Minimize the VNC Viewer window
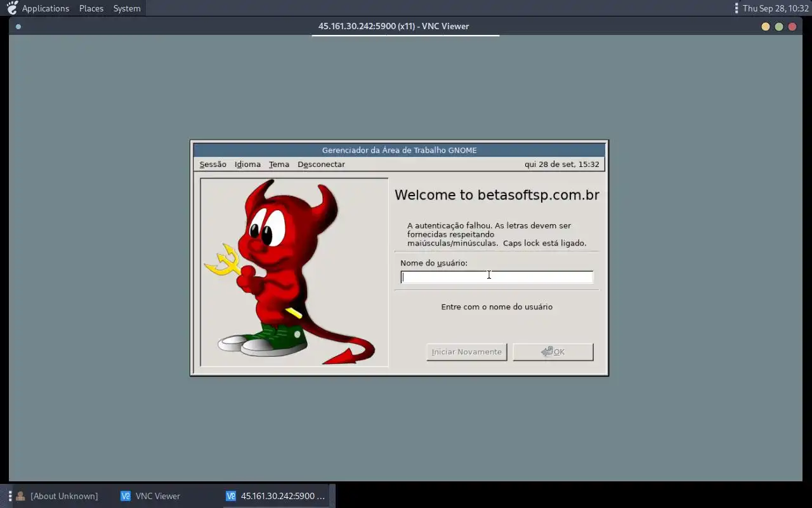The image size is (812, 508). pyautogui.click(x=766, y=27)
